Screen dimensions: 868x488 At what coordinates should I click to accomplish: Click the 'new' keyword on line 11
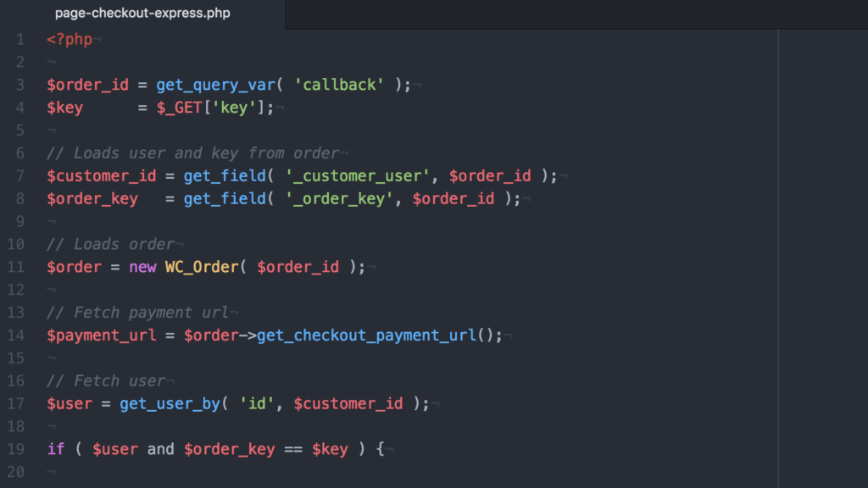tap(142, 267)
